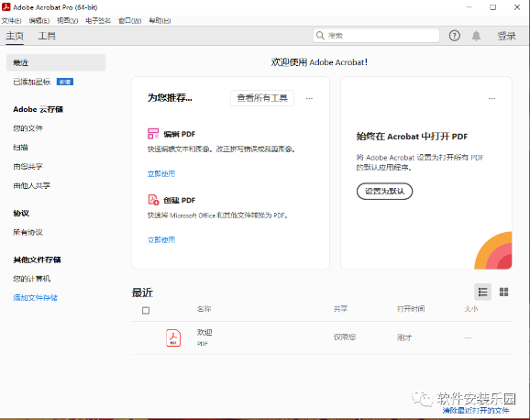
Task: Click 设置为默认 button
Action: click(384, 191)
